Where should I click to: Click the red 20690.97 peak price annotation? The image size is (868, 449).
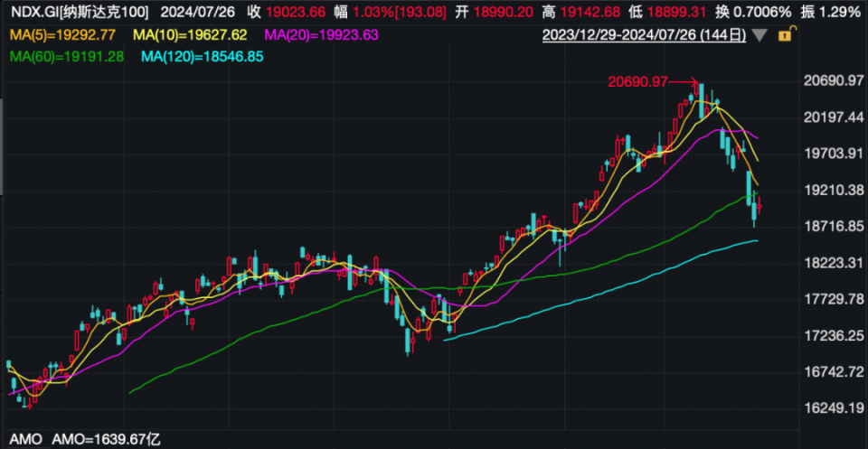[x=637, y=81]
